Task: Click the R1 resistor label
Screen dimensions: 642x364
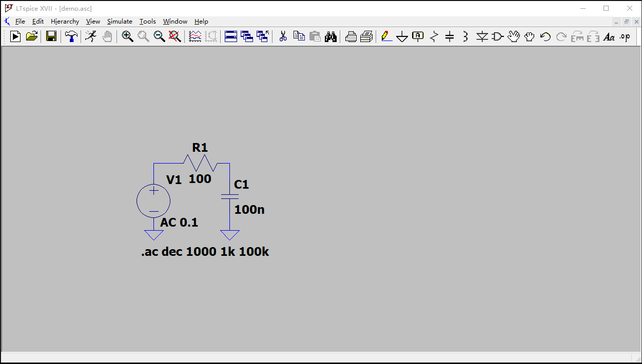Action: coord(200,148)
